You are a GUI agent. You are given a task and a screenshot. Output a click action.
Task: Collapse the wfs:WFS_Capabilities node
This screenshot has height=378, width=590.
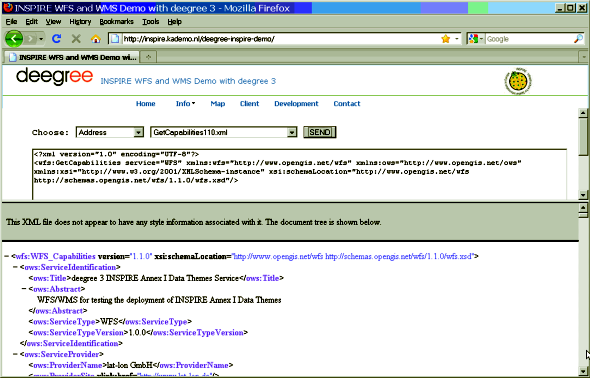tap(7, 257)
